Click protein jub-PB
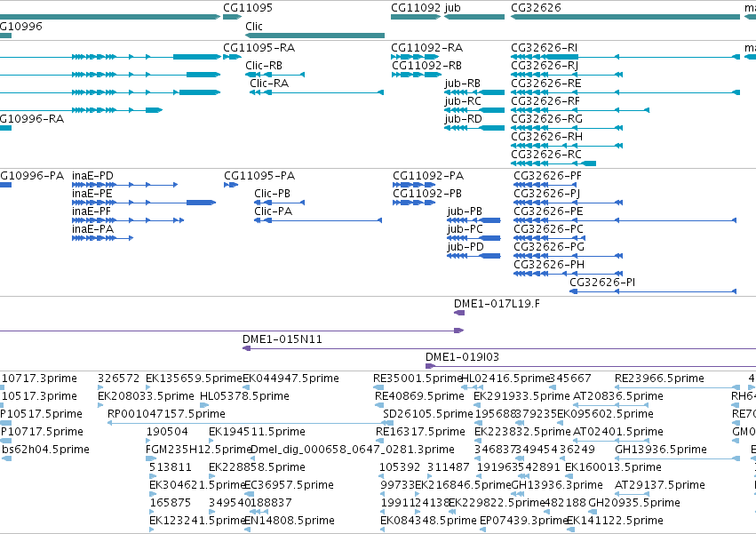The width and height of the screenshot is (756, 534). click(465, 211)
